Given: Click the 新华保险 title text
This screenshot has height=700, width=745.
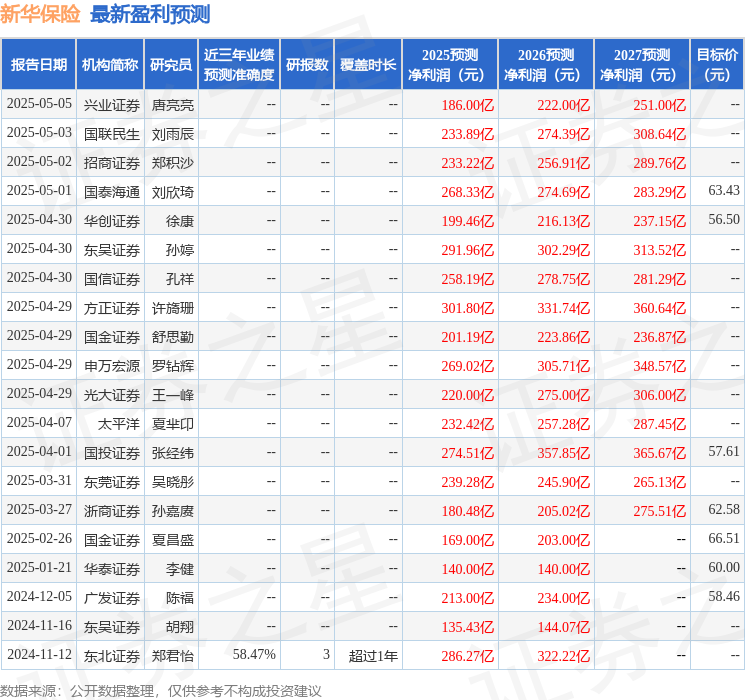Looking at the screenshot, I should point(40,14).
